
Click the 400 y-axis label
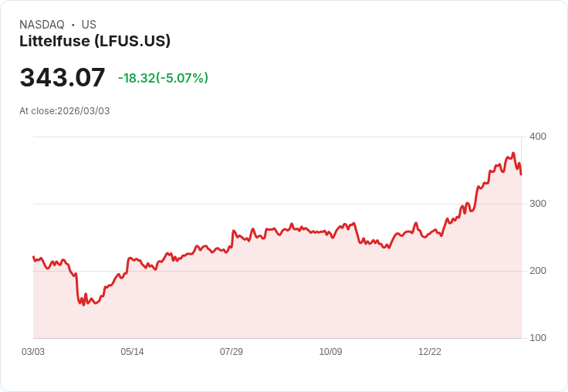pyautogui.click(x=538, y=137)
